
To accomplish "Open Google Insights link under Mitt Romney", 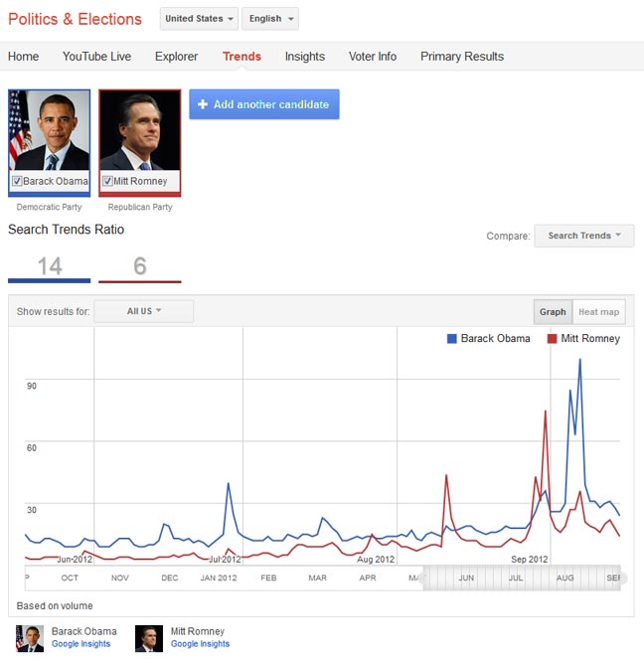I will [x=200, y=644].
